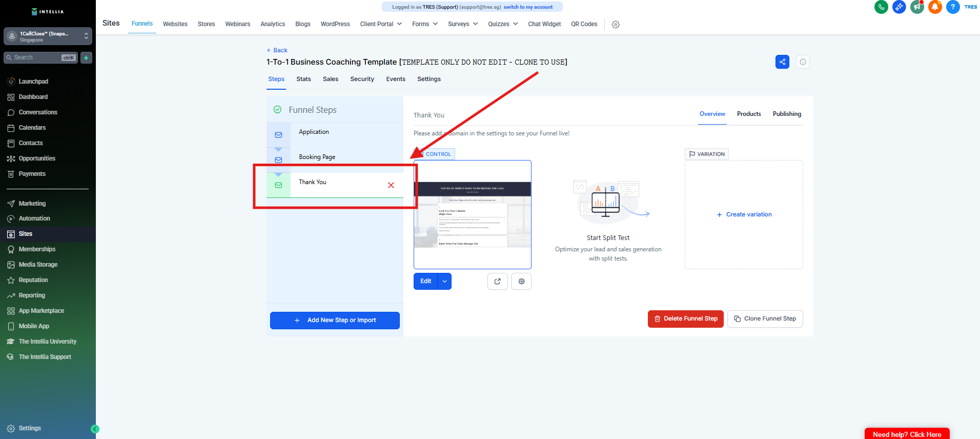
Task: Click Delete Funnel Step
Action: (x=686, y=319)
